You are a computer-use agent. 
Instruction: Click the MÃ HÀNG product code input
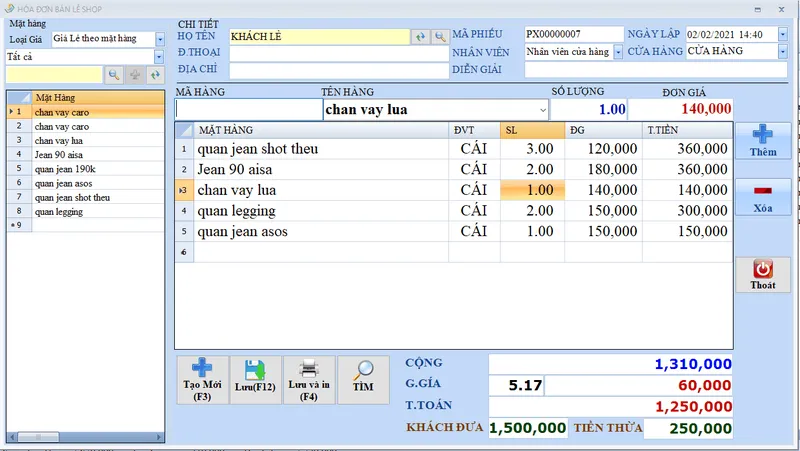pyautogui.click(x=249, y=110)
